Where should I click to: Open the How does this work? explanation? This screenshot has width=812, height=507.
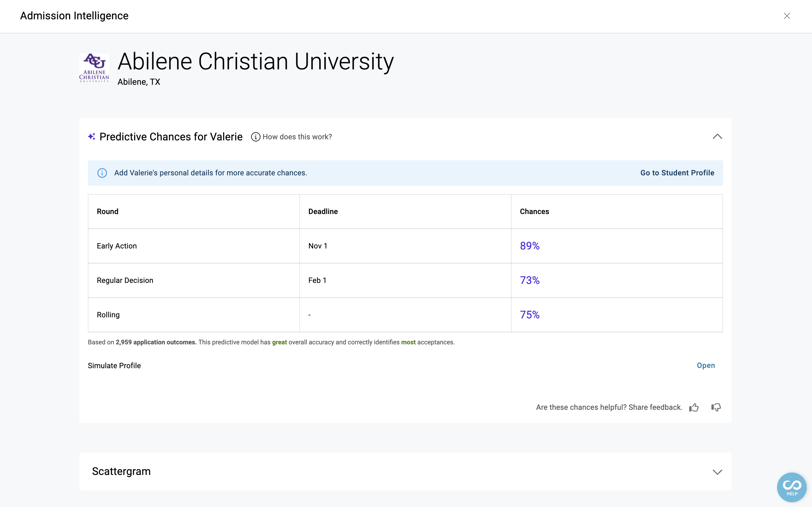pos(297,137)
